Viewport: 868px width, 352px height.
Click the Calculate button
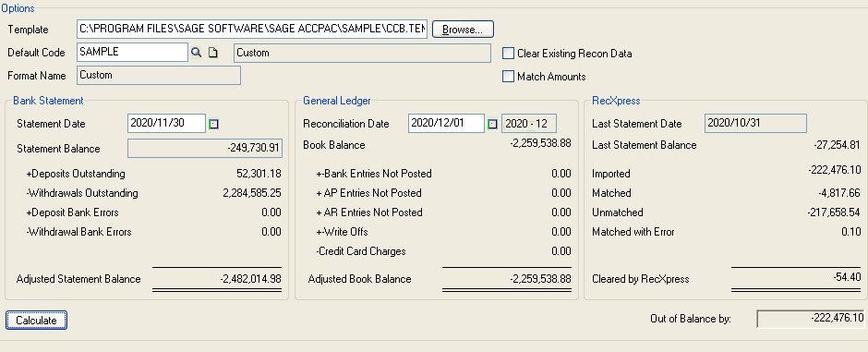click(x=36, y=320)
